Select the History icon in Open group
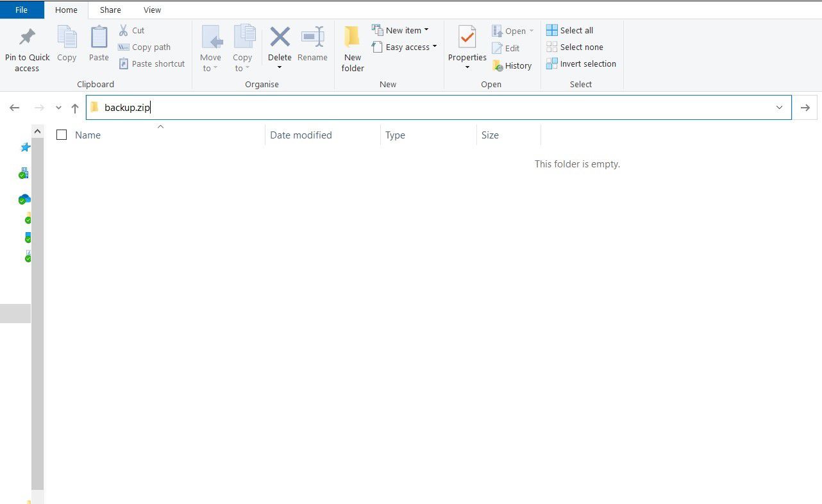This screenshot has height=504, width=822. point(498,65)
